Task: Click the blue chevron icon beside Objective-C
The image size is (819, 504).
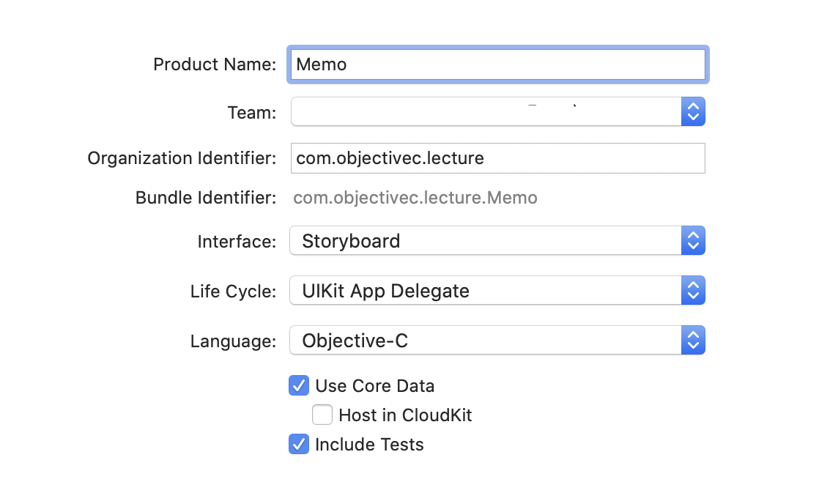Action: tap(693, 341)
